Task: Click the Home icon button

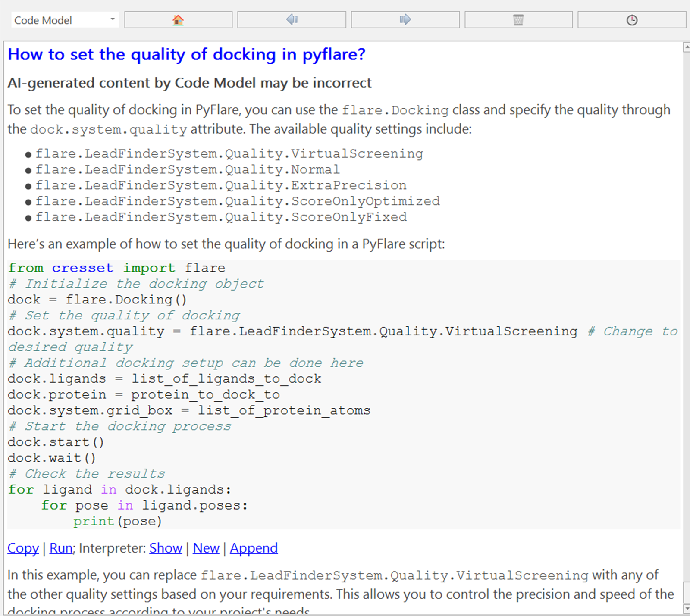Action: 178,20
